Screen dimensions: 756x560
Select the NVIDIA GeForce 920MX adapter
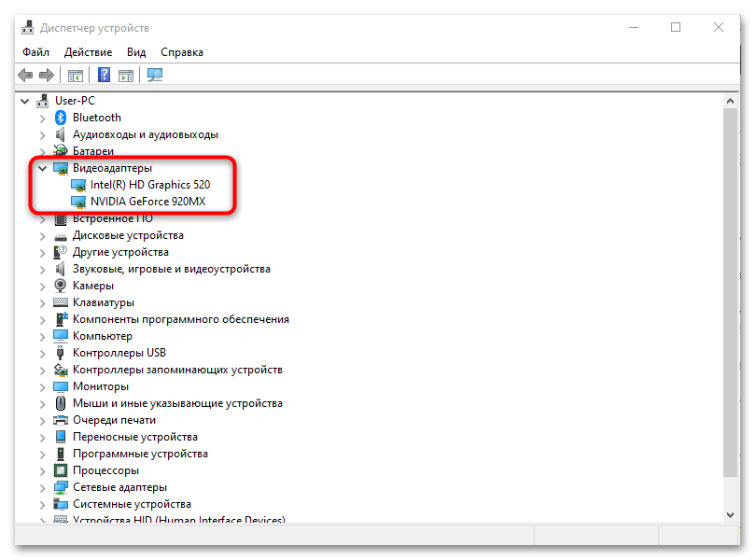[149, 202]
